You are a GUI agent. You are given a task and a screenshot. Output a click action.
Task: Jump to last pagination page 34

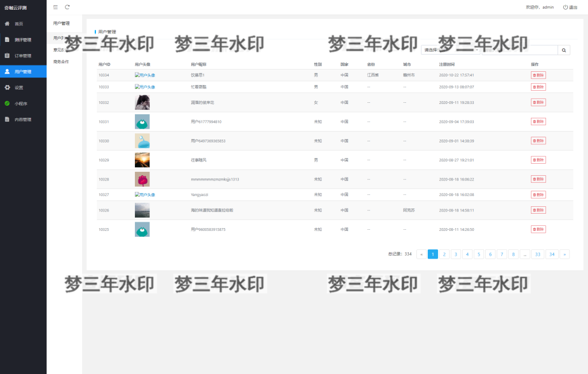[x=552, y=255]
